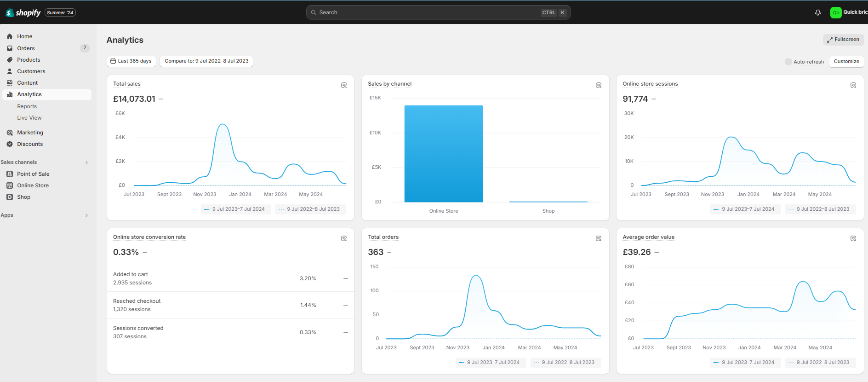Click the notifications bell icon
The image size is (868, 382).
click(x=817, y=12)
